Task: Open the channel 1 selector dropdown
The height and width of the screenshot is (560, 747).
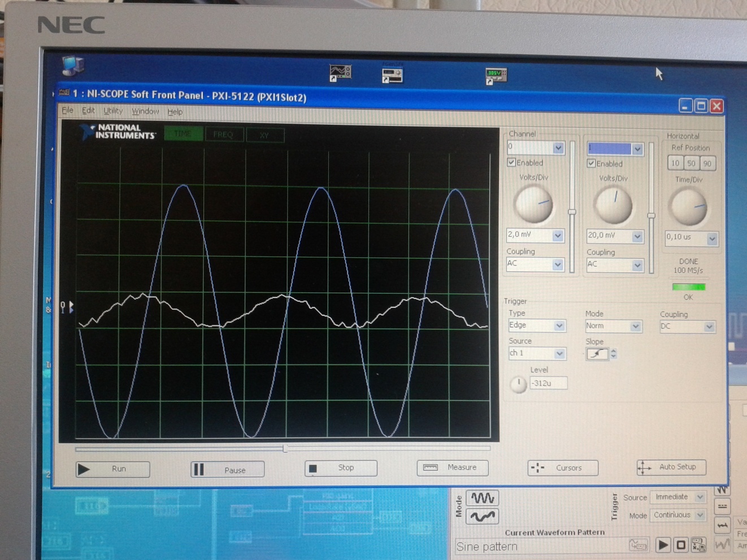Action: pyautogui.click(x=637, y=149)
